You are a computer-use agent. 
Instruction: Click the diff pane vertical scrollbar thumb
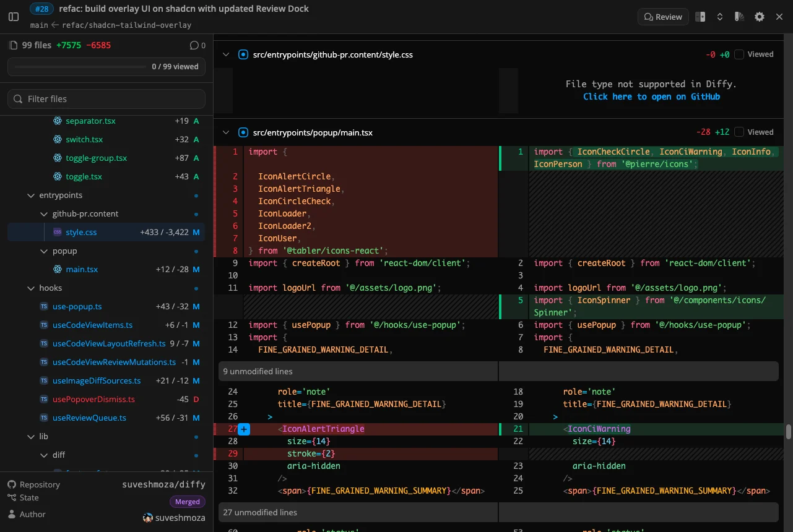(x=789, y=432)
